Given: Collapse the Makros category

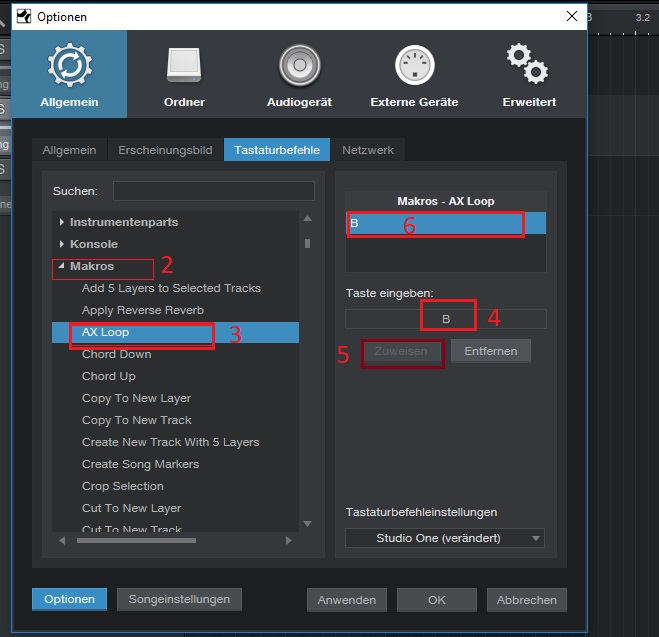Looking at the screenshot, I should pos(62,266).
